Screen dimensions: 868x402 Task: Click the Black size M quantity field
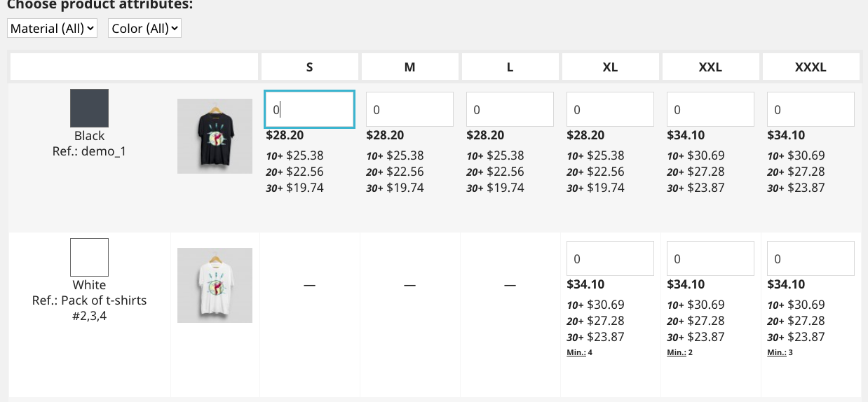pyautogui.click(x=409, y=110)
